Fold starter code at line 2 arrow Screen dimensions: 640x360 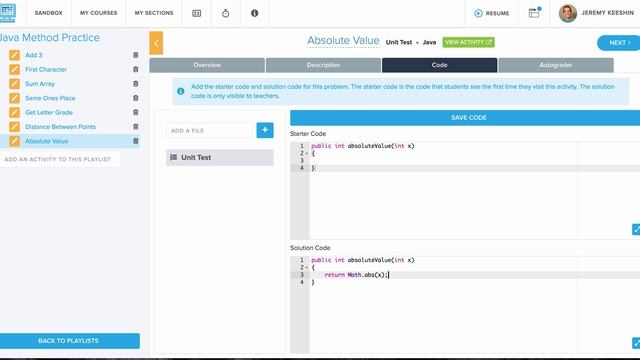coord(307,153)
